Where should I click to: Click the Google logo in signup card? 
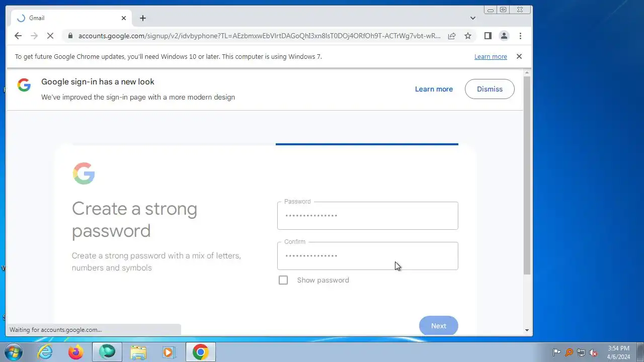[x=84, y=173]
